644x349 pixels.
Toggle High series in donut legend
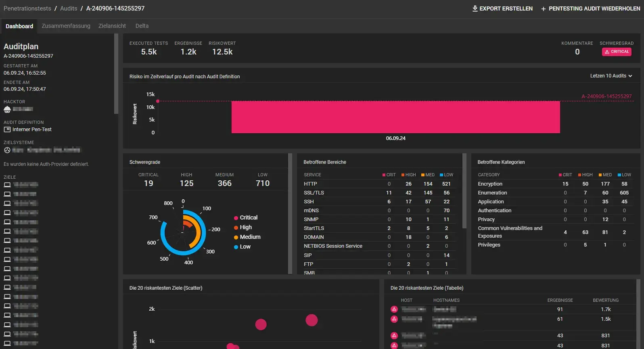[x=243, y=228]
